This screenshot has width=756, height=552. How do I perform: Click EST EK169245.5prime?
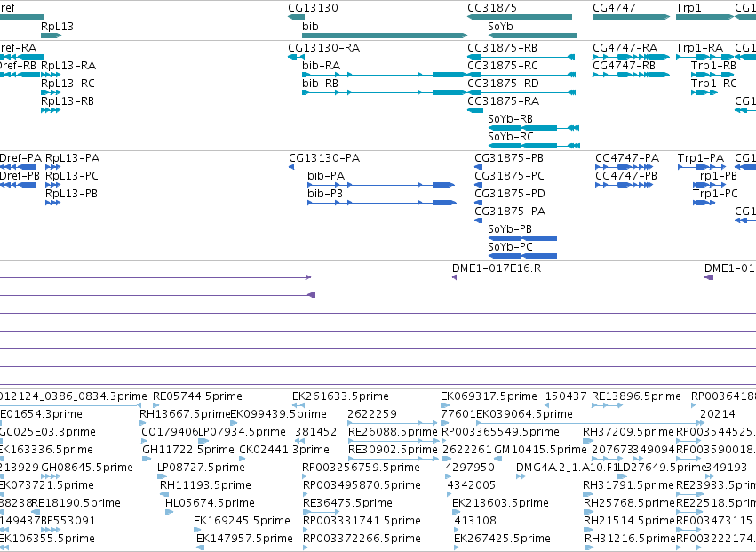242,521
